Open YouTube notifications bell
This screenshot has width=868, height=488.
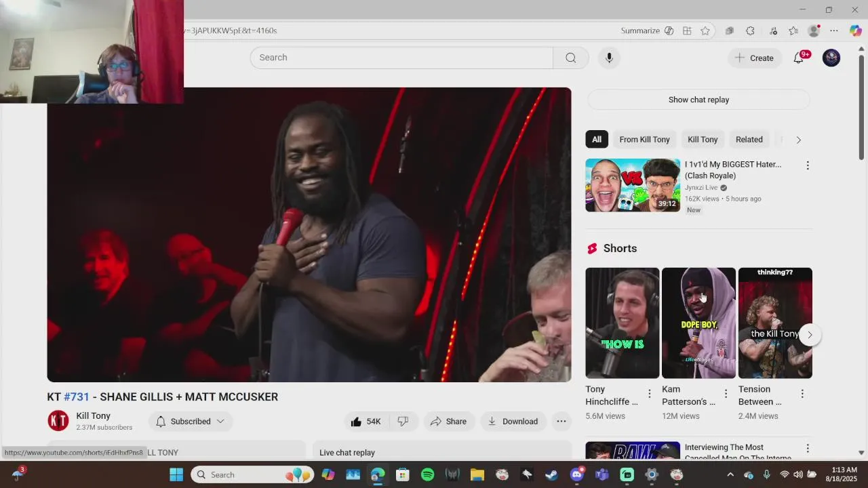click(x=799, y=58)
